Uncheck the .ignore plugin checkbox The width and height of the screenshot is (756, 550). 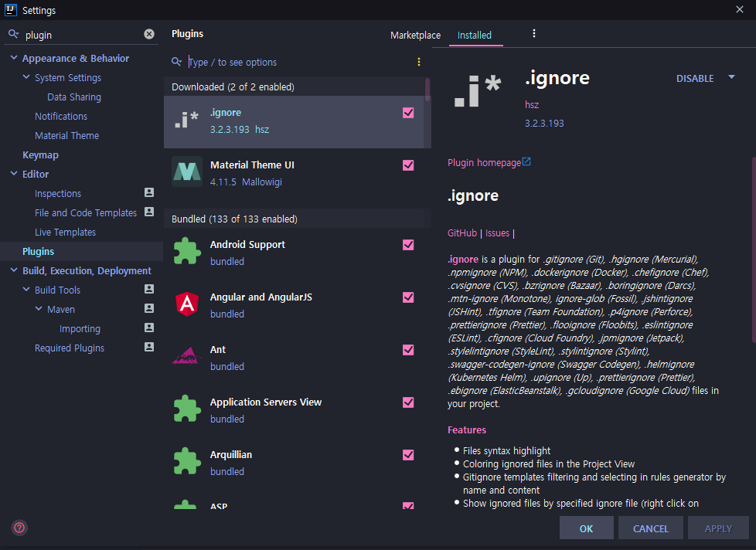pos(408,113)
